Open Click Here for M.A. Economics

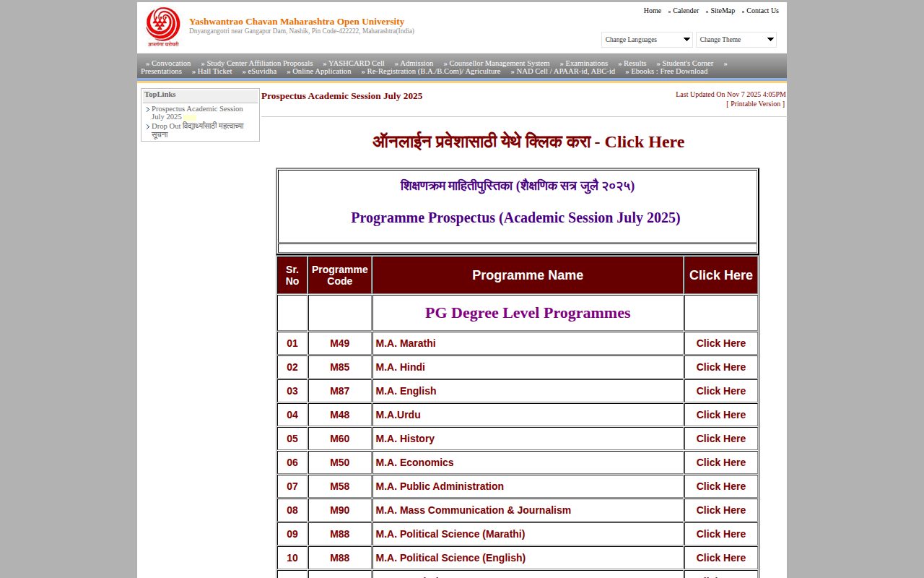click(720, 462)
